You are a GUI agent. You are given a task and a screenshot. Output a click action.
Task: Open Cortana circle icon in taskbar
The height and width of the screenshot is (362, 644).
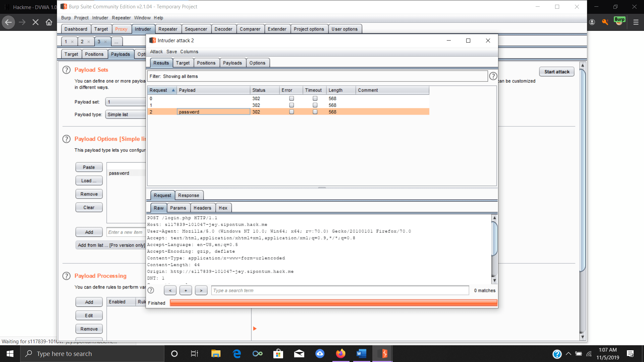[174, 354]
